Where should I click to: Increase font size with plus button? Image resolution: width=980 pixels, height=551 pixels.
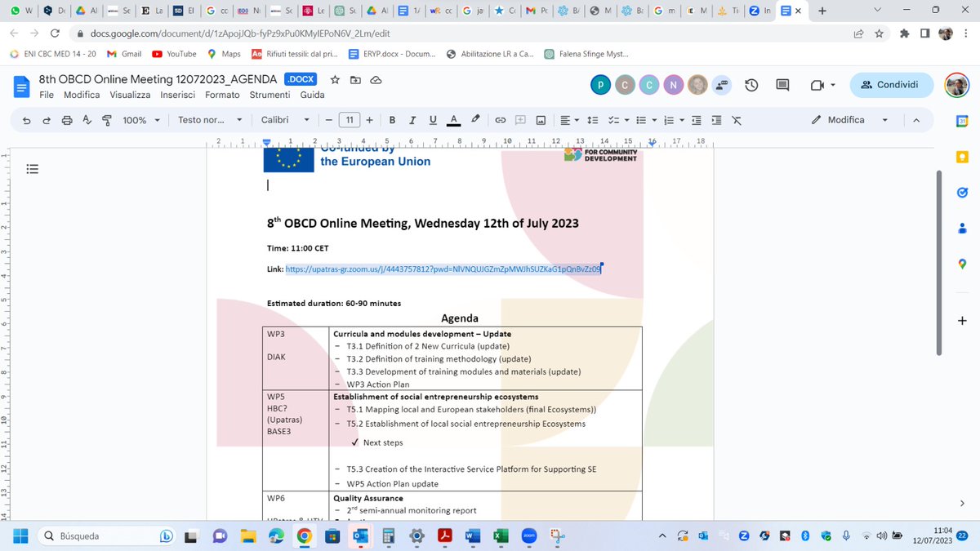click(x=369, y=120)
